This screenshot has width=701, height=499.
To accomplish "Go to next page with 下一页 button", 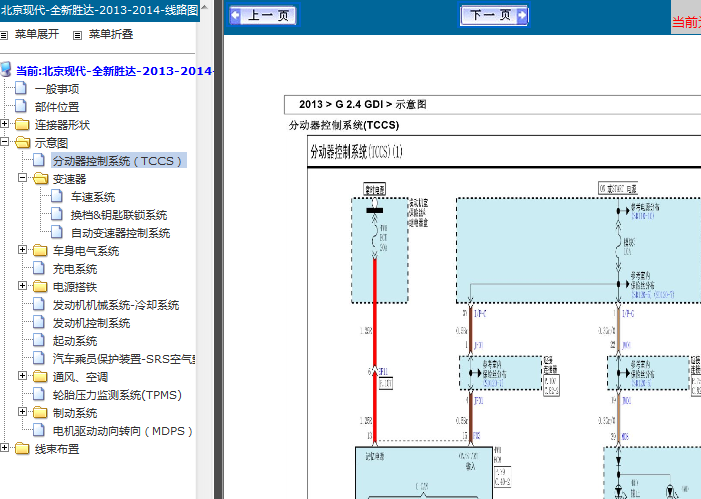I will 494,15.
